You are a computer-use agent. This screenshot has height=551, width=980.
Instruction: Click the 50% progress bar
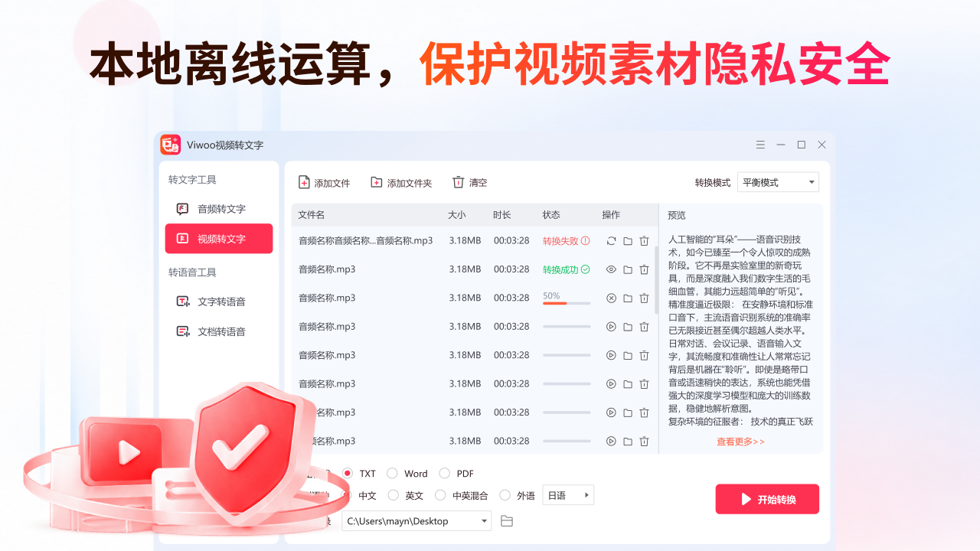pos(567,304)
